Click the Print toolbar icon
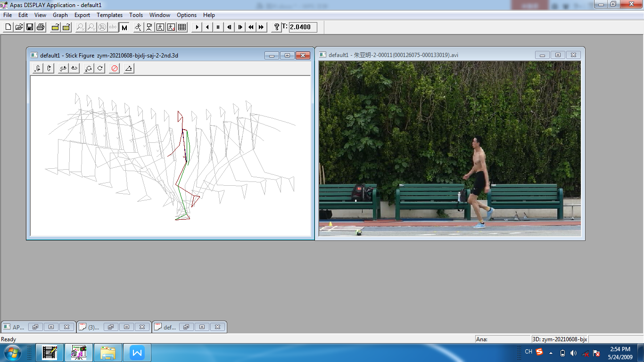 [41, 27]
